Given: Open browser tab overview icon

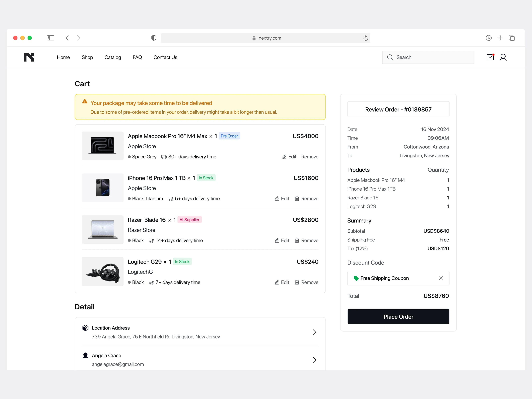Looking at the screenshot, I should coord(512,38).
